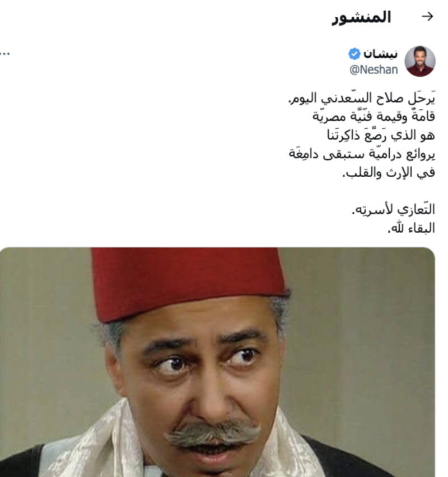The width and height of the screenshot is (448, 477).
Task: Visit the @Neshan handle link
Action: click(x=374, y=70)
